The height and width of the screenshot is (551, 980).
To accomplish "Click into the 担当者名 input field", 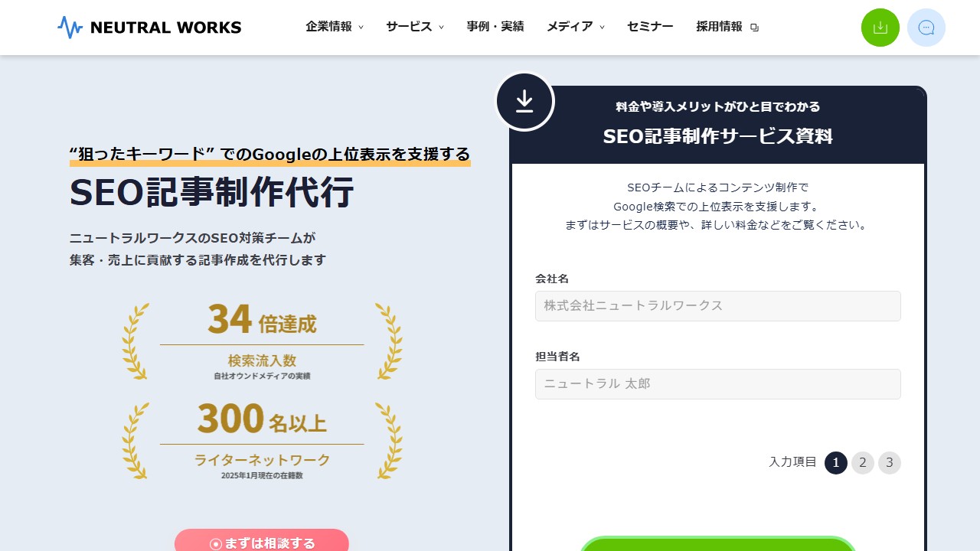I will pyautogui.click(x=718, y=384).
